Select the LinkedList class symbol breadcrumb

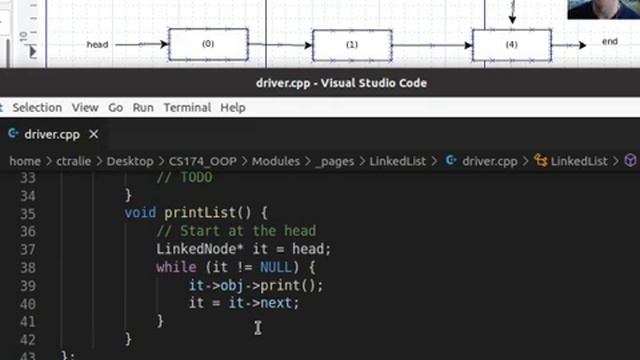(579, 161)
